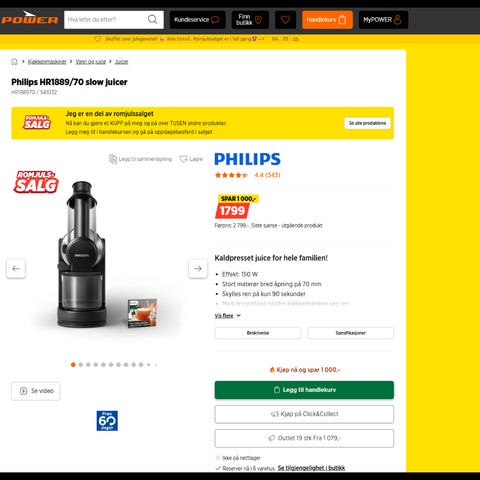Select the first orange carousel dot
This screenshot has width=480, height=480.
73,365
